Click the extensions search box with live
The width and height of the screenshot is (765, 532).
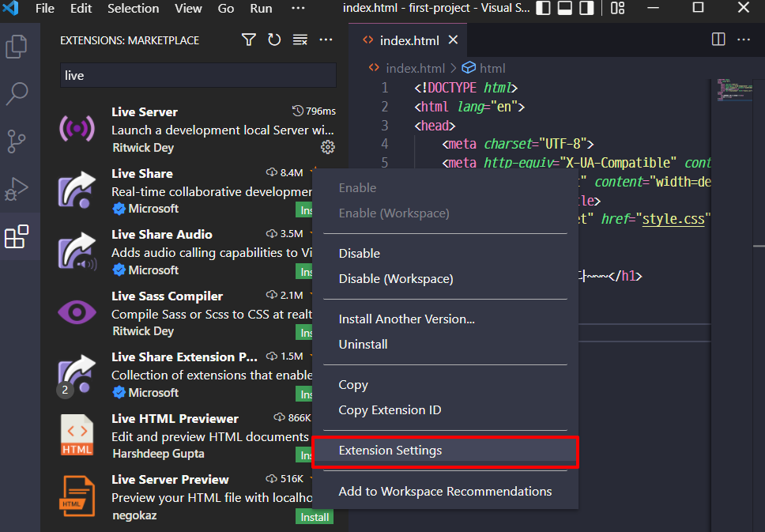tap(198, 75)
